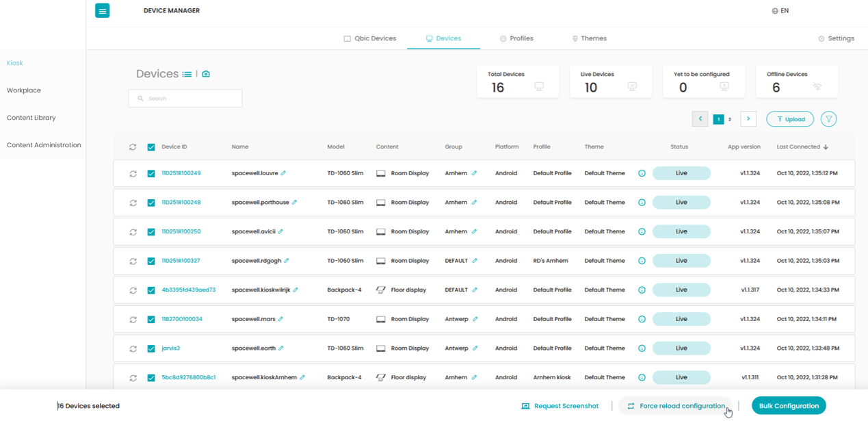Open the EN language selector
This screenshot has height=421, width=868.
pyautogui.click(x=780, y=11)
